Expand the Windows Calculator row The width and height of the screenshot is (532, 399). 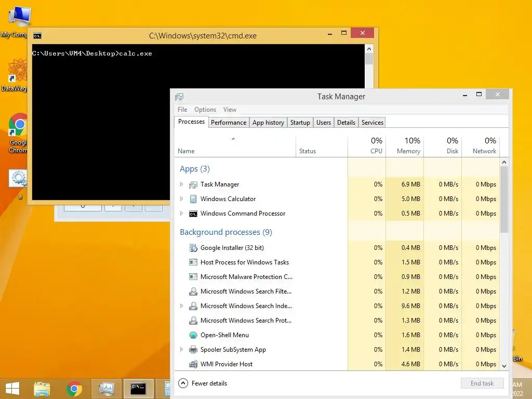pos(181,199)
